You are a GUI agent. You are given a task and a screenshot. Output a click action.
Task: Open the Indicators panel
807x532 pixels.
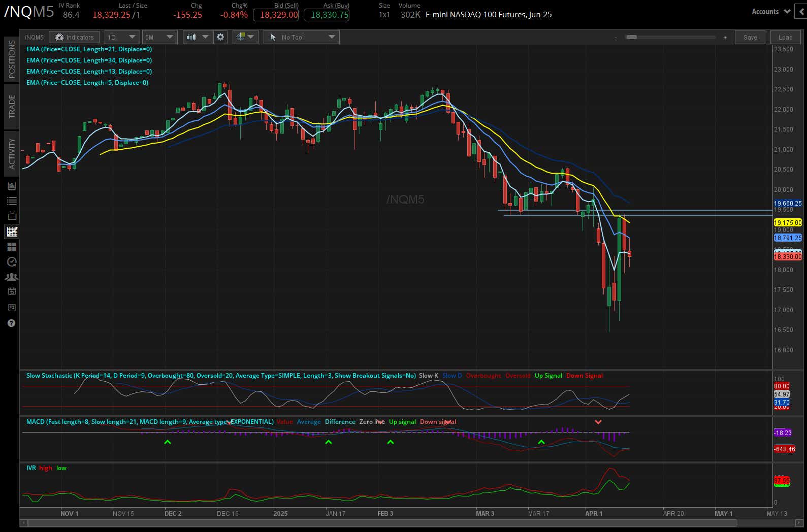(74, 37)
